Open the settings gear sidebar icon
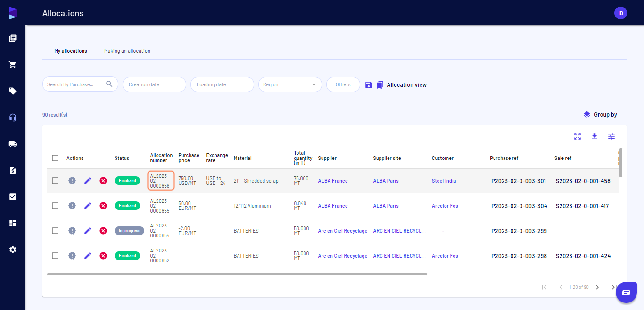 (13, 250)
